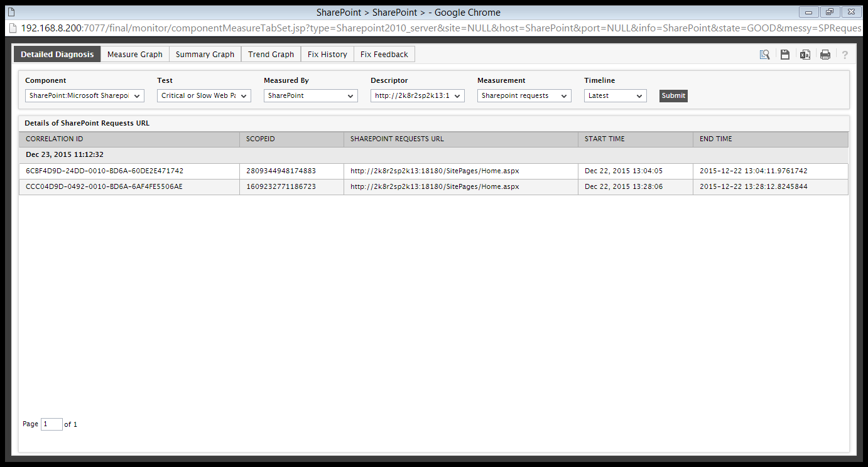Export data with the Excel icon
The image size is (868, 467).
point(805,55)
